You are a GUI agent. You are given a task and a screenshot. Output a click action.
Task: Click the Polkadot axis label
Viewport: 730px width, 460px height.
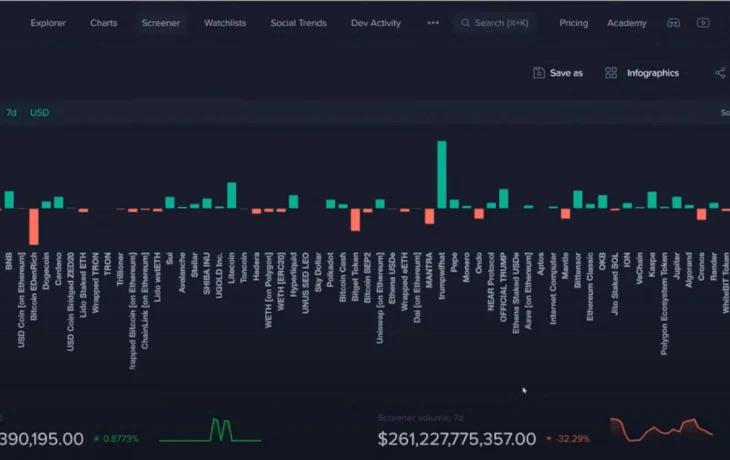tap(331, 270)
